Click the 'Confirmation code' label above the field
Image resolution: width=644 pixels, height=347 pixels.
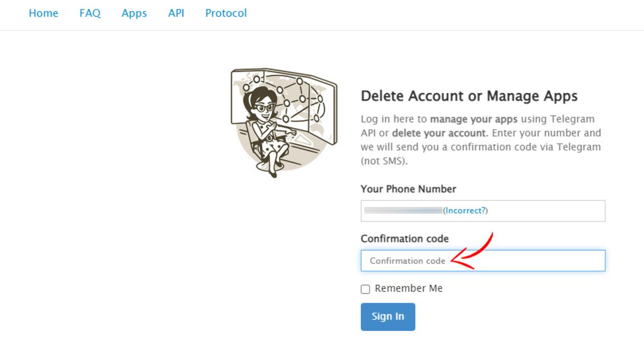coord(405,238)
